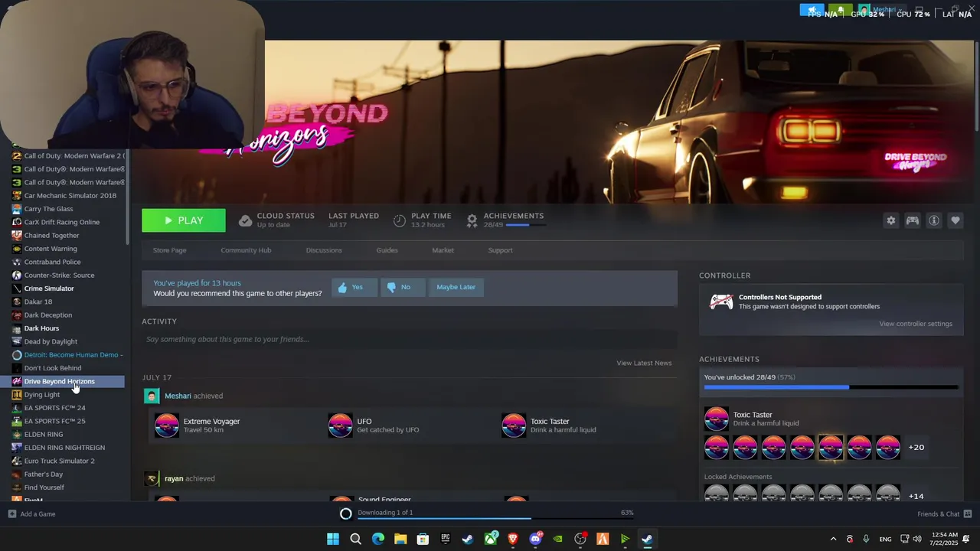Click the achievements unlocked progress bar in panel
Screen dimensions: 980x551
pyautogui.click(x=831, y=387)
